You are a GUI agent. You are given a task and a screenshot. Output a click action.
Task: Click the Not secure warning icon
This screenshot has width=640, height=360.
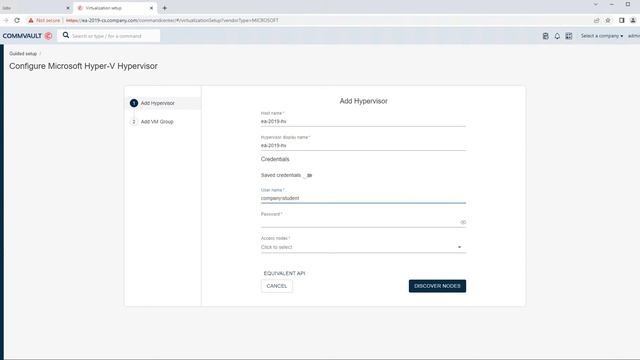(x=31, y=20)
